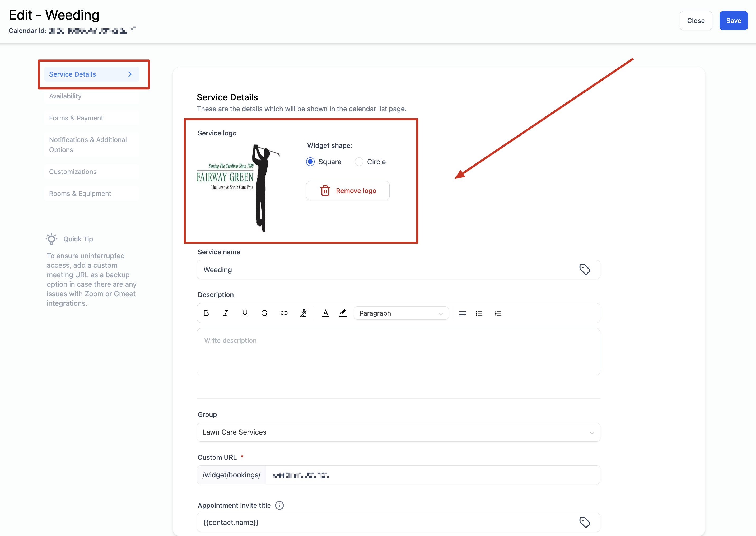Save the calendar changes
This screenshot has width=756, height=536.
click(x=733, y=21)
